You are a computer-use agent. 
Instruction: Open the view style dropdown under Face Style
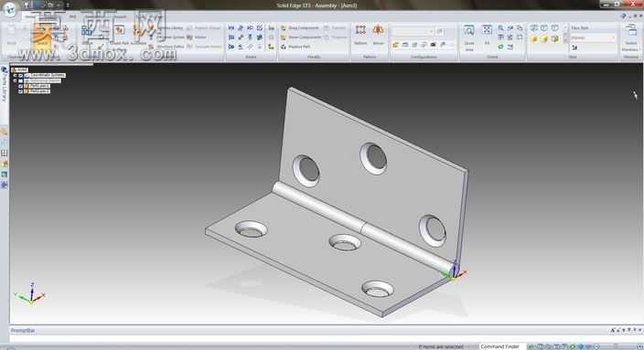pos(593,37)
